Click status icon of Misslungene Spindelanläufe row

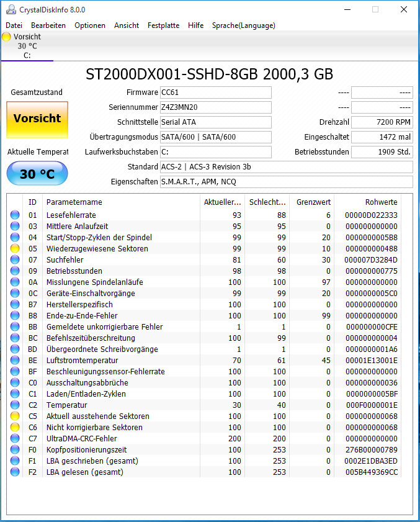pyautogui.click(x=15, y=282)
